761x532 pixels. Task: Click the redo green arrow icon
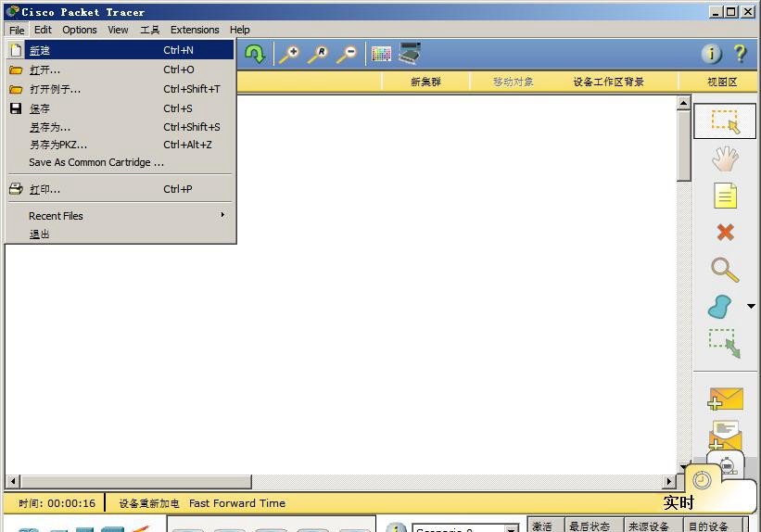pyautogui.click(x=255, y=54)
